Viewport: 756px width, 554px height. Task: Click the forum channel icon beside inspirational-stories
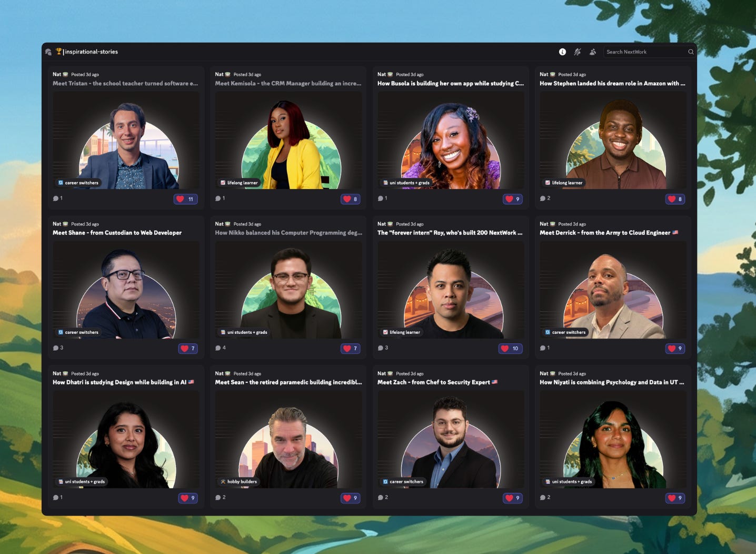tap(48, 52)
